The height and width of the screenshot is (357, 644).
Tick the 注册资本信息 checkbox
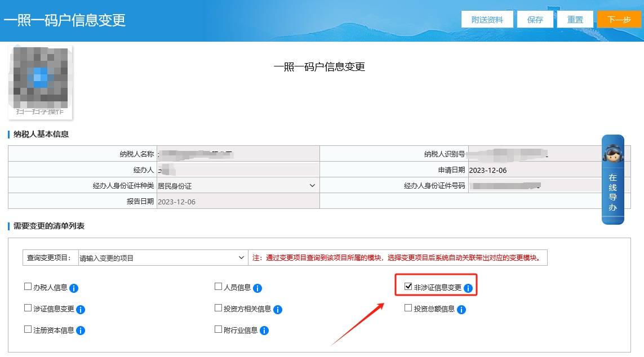pyautogui.click(x=28, y=329)
